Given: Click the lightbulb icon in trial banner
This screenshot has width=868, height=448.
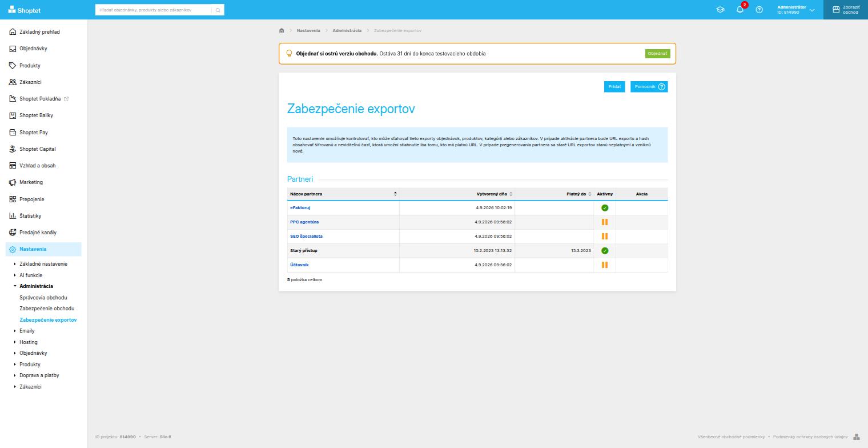Looking at the screenshot, I should coord(289,54).
